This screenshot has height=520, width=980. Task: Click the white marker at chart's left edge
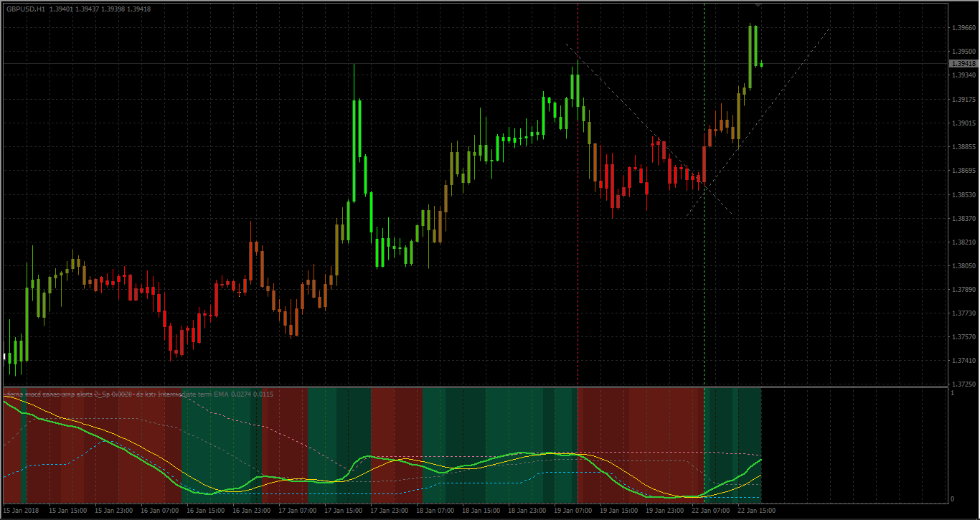point(4,356)
